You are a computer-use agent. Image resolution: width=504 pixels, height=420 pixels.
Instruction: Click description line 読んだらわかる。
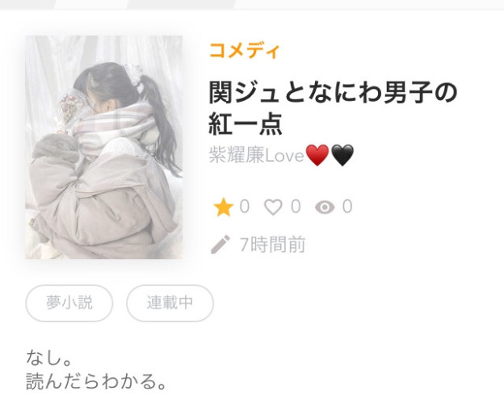[x=96, y=381]
